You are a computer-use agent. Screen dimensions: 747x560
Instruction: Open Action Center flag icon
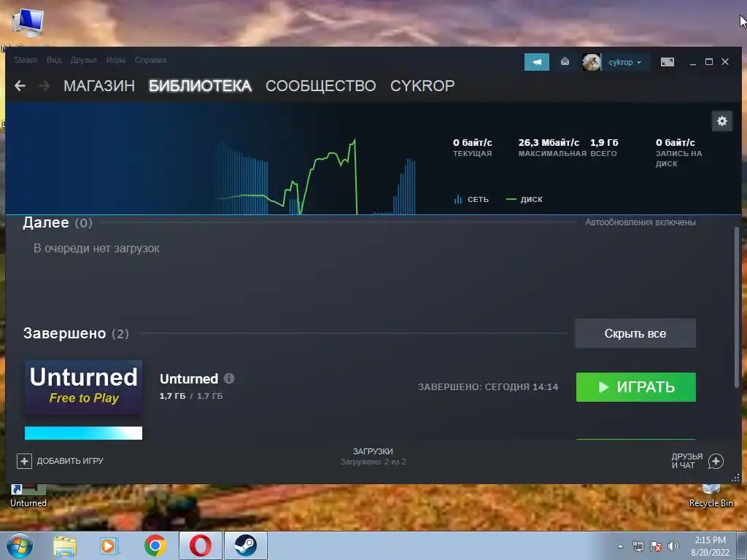pos(656,546)
